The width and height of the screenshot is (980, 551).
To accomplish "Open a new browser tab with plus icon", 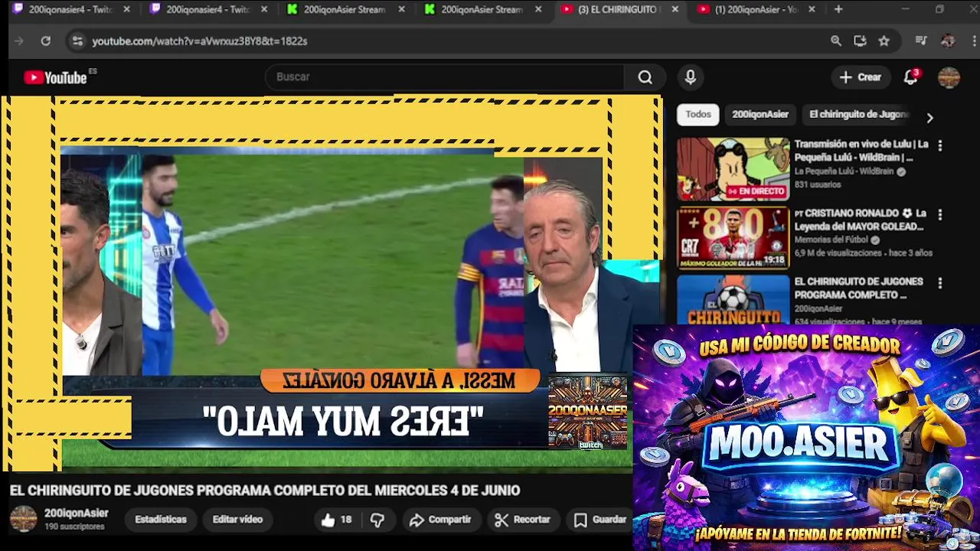I will tap(838, 9).
